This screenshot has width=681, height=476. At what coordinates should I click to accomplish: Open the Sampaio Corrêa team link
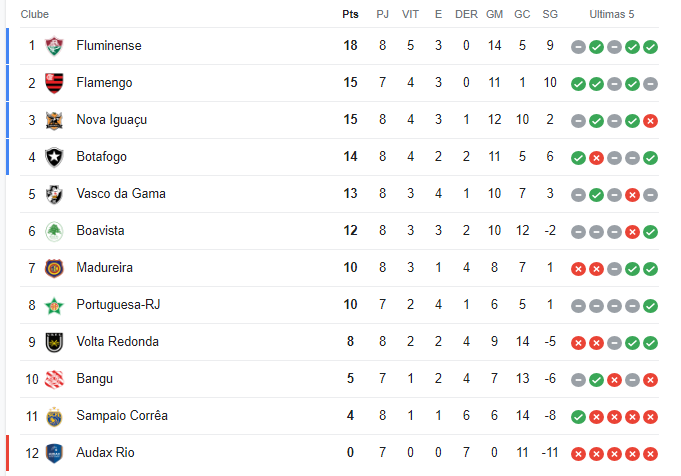[x=122, y=416]
